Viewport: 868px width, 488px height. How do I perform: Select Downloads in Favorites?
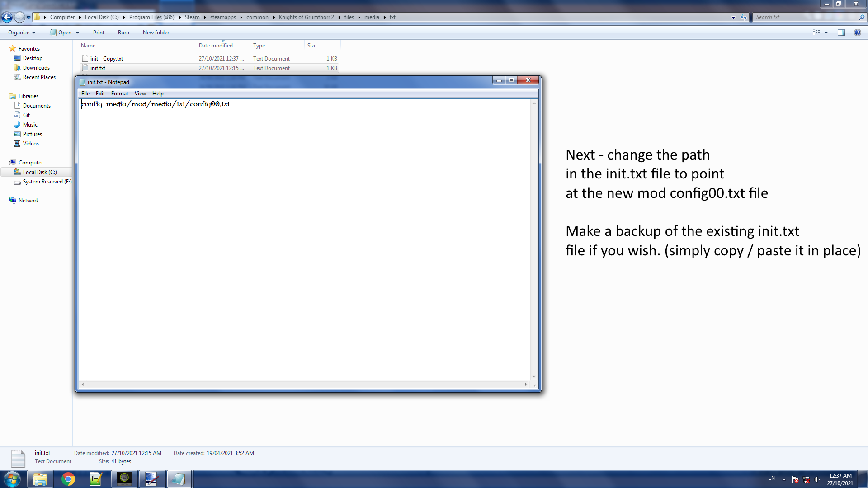point(36,68)
